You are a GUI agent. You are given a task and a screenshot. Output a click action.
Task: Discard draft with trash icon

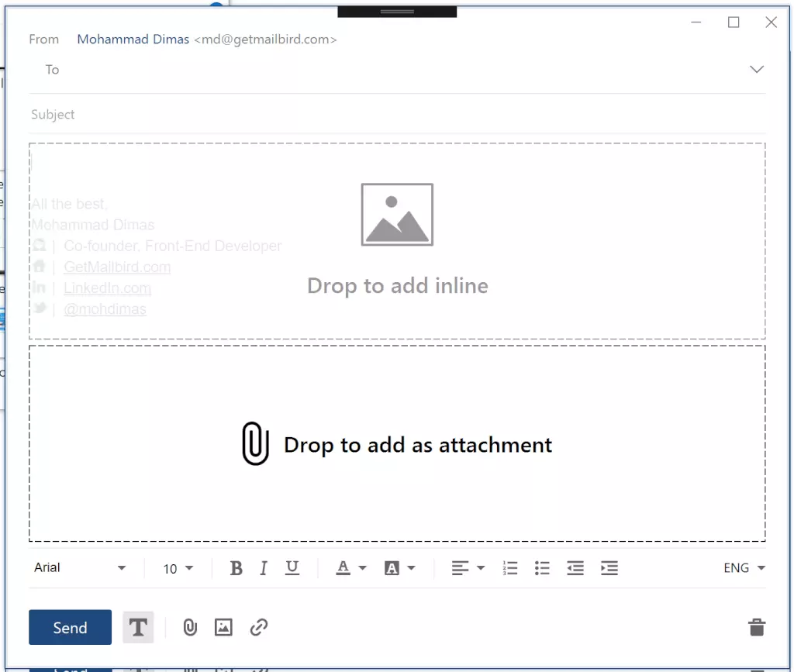pos(757,627)
